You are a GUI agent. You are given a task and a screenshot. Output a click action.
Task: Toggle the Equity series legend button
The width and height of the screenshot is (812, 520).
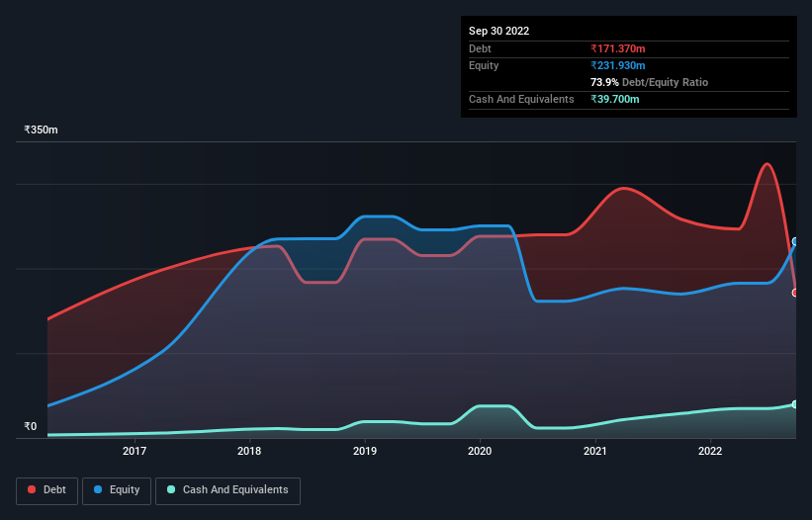(117, 490)
